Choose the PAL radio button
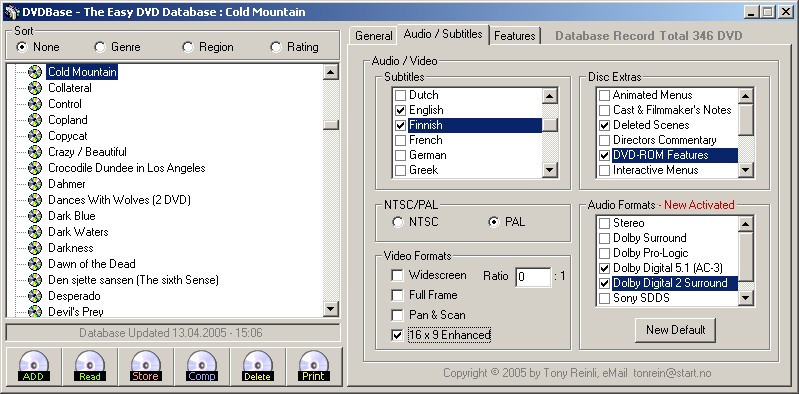 [493, 222]
